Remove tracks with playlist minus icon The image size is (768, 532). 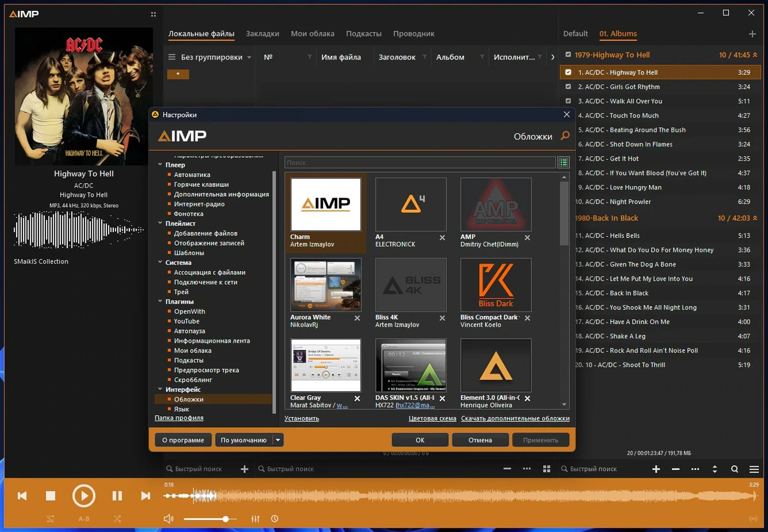(x=676, y=469)
